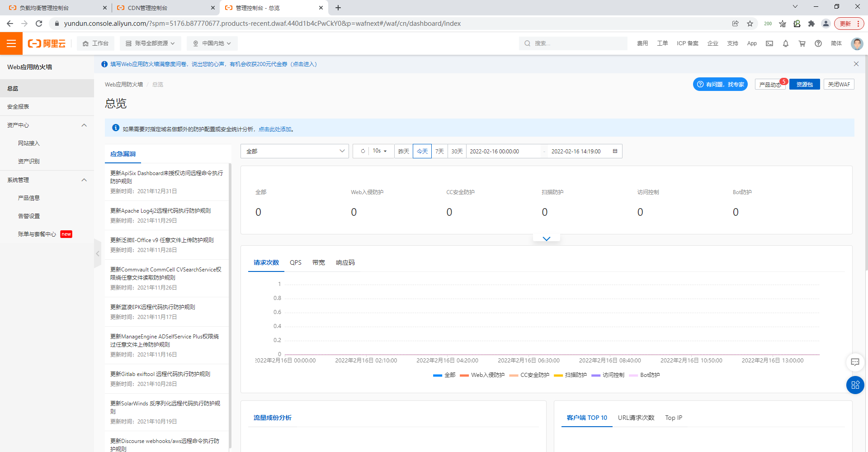Open the notifications bell
Viewport: 868px width, 452px height.
pyautogui.click(x=786, y=43)
